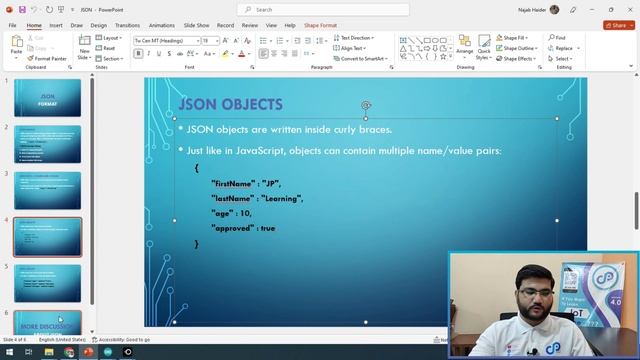Image resolution: width=640 pixels, height=360 pixels.
Task: Open the Change Case Aa dropdown
Action: pyautogui.click(x=209, y=53)
